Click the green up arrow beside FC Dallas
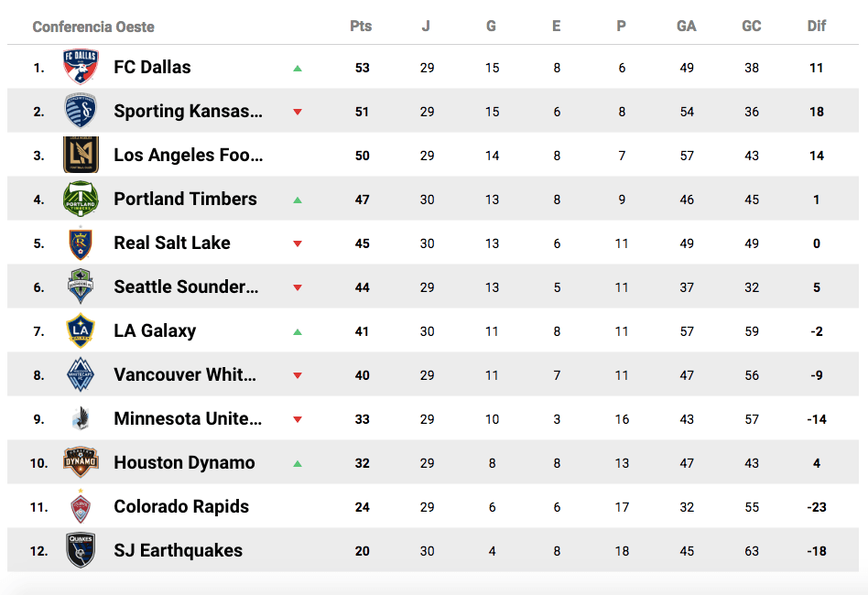Viewport: 868px width, 595px height. point(298,68)
